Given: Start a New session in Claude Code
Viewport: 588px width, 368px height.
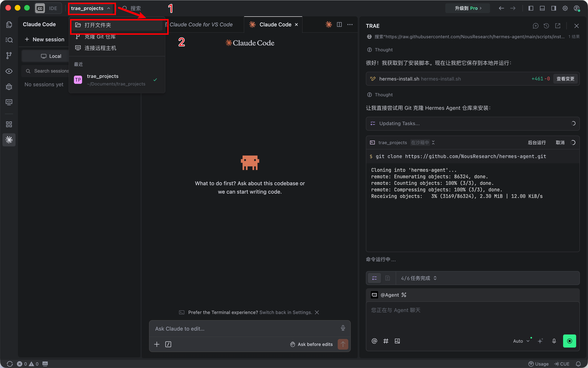Looking at the screenshot, I should (45, 39).
